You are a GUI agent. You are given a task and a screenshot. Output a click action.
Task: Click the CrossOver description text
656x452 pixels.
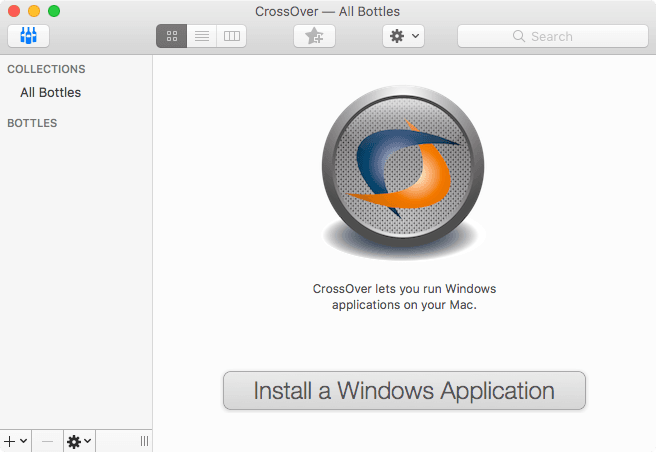pyautogui.click(x=404, y=297)
